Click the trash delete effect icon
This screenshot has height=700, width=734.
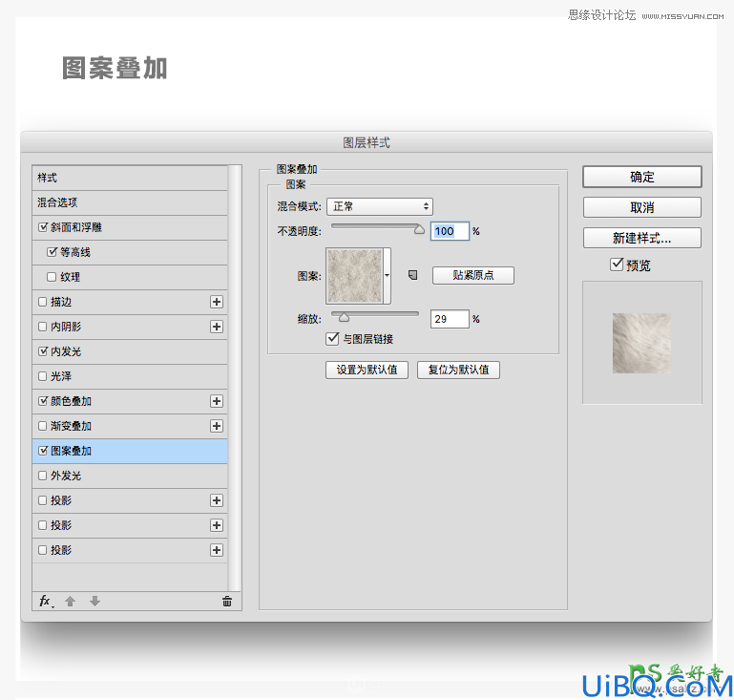point(227,602)
